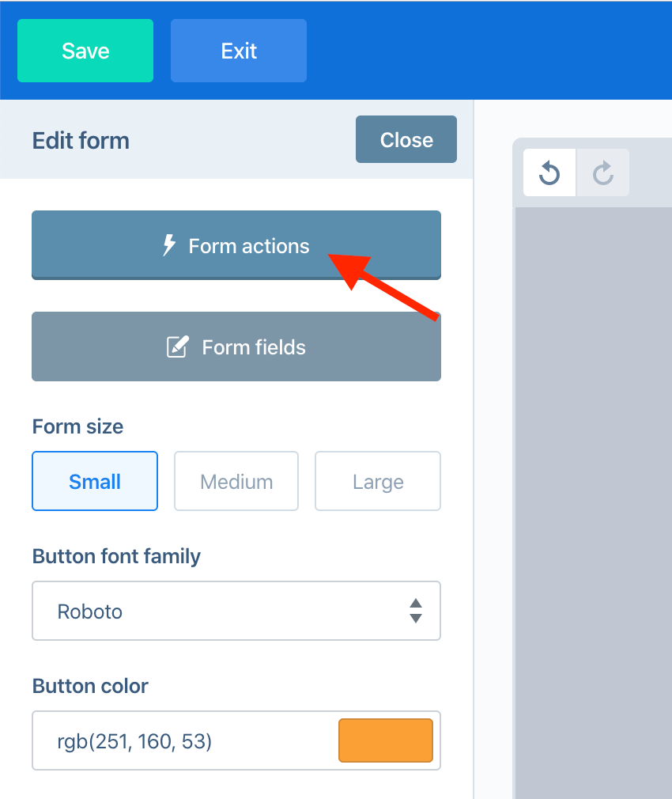Open the Button font family dropdown
672x799 pixels.
click(x=236, y=611)
